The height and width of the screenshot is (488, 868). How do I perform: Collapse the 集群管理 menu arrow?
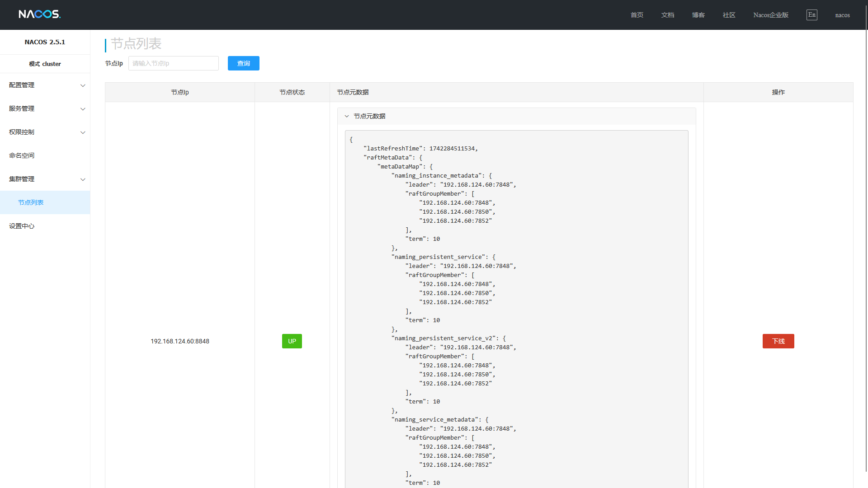click(x=83, y=179)
